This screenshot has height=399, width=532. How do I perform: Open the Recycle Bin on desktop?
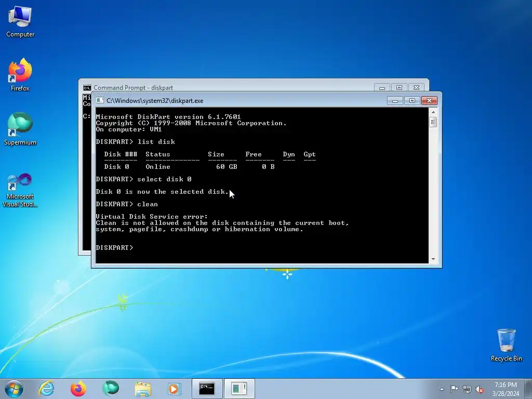pos(506,345)
